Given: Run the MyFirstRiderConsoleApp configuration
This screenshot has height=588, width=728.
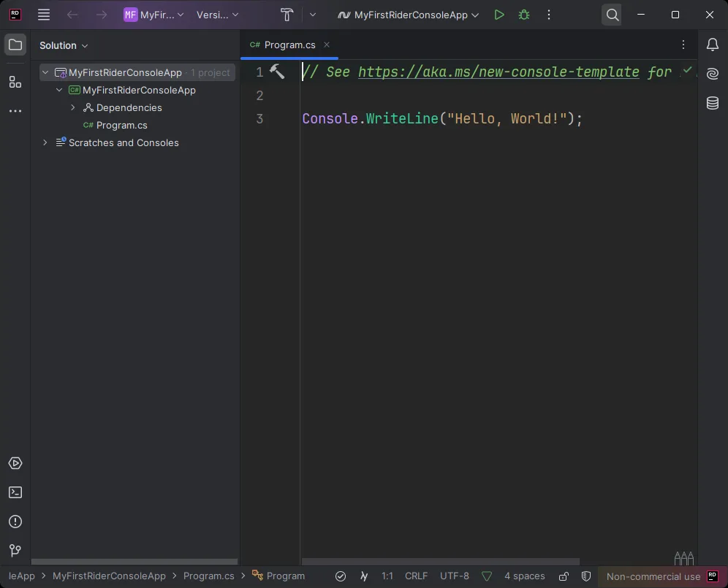Looking at the screenshot, I should point(499,15).
